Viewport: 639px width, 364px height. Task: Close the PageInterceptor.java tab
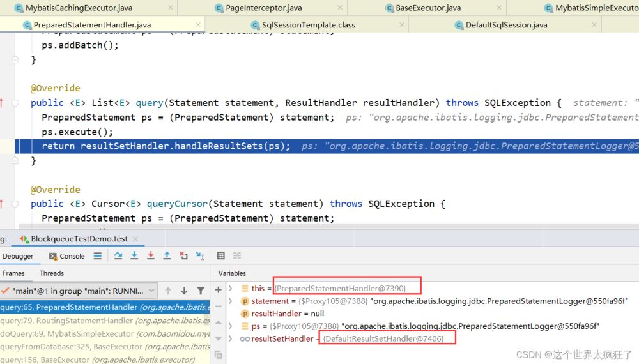pos(340,8)
